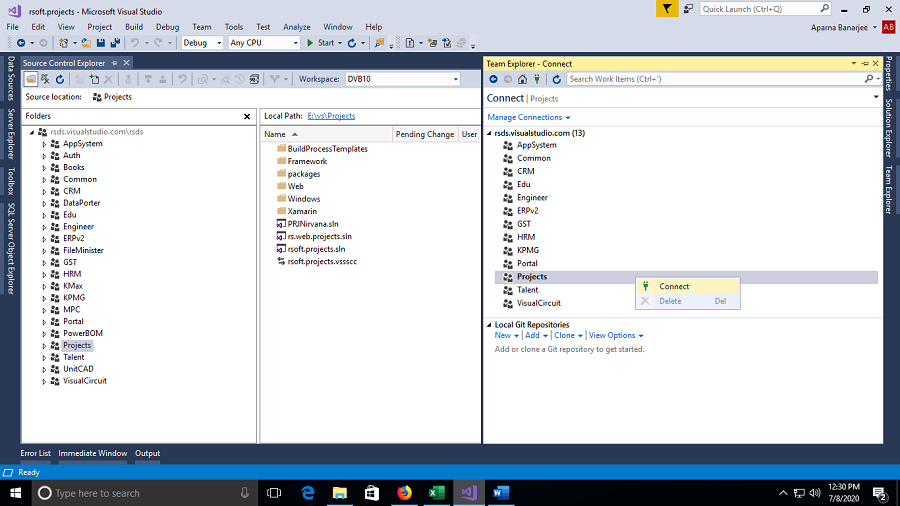
Task: Choose Delete from the context menu
Action: (x=688, y=301)
